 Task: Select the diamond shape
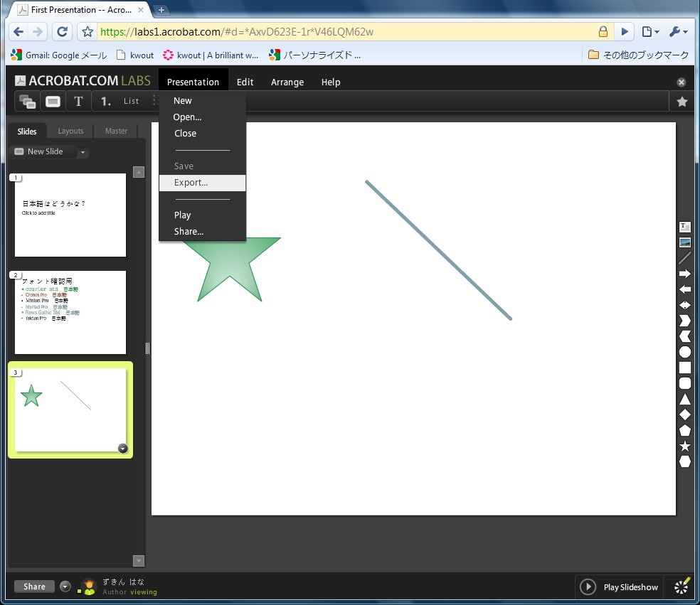[684, 414]
